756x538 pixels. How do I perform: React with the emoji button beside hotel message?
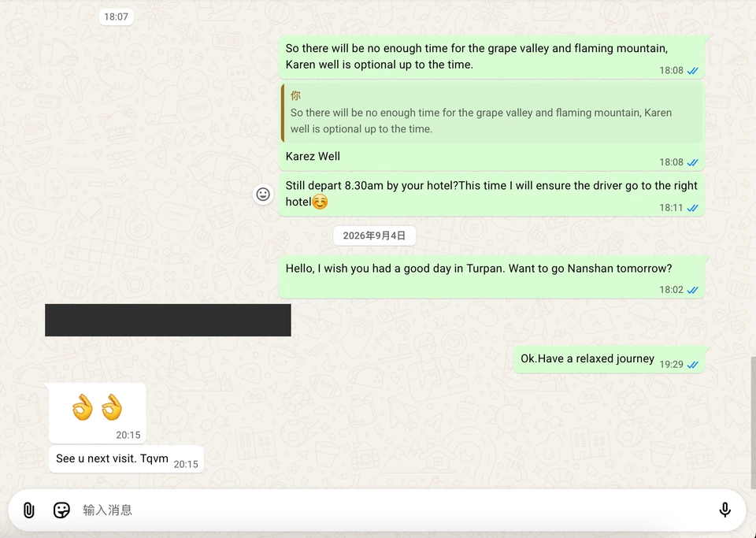263,195
